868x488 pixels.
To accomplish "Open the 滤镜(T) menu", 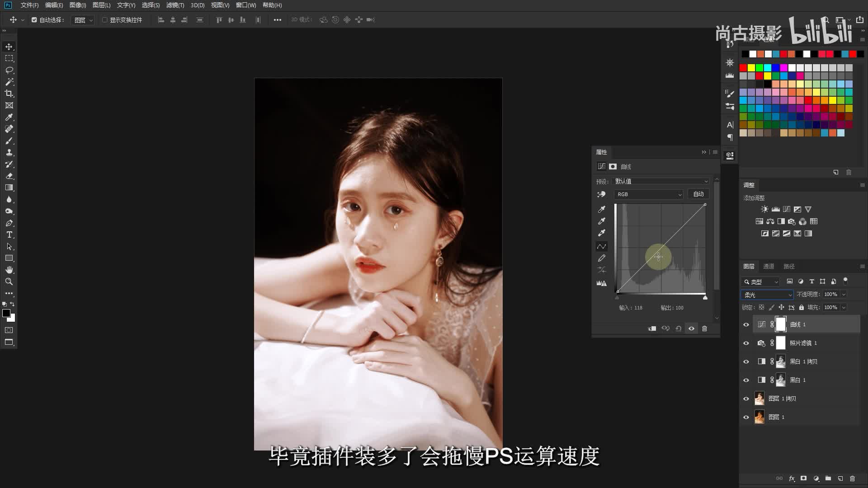I will (175, 5).
